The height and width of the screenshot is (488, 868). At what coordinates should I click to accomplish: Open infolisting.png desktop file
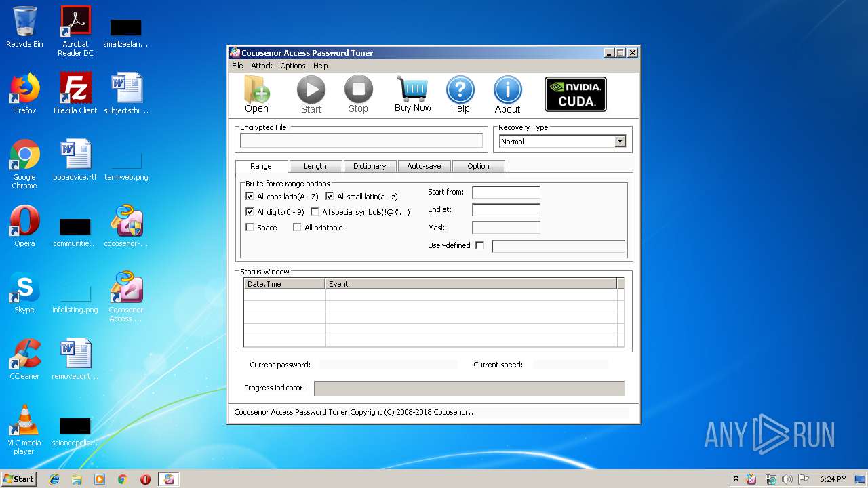pos(75,297)
